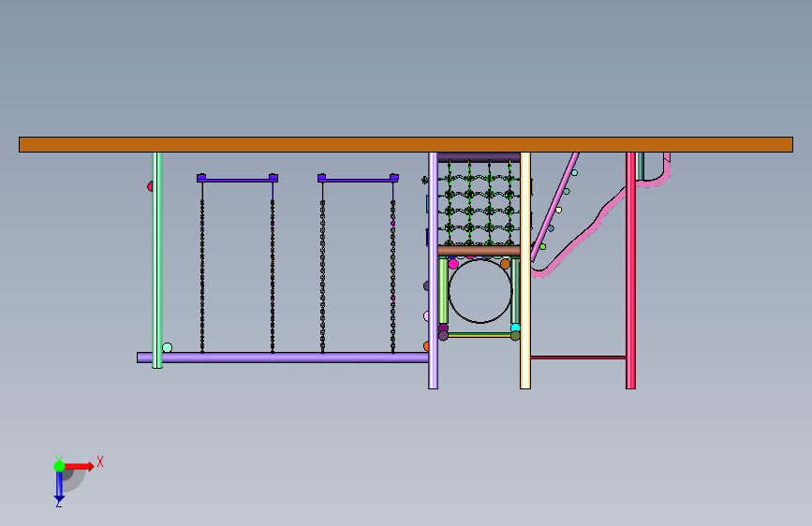Pick the left swing's purple top bracket

pyautogui.click(x=237, y=178)
